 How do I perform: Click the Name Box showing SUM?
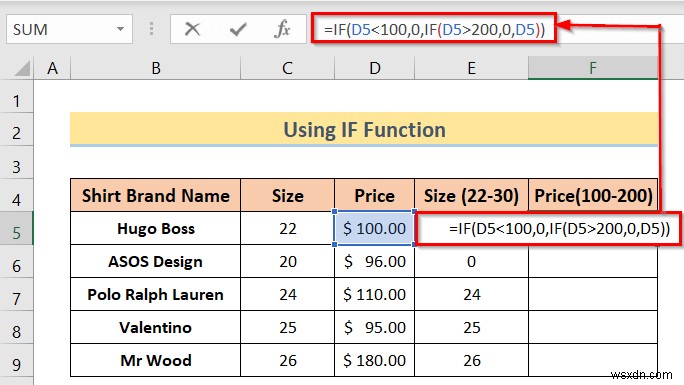point(69,29)
